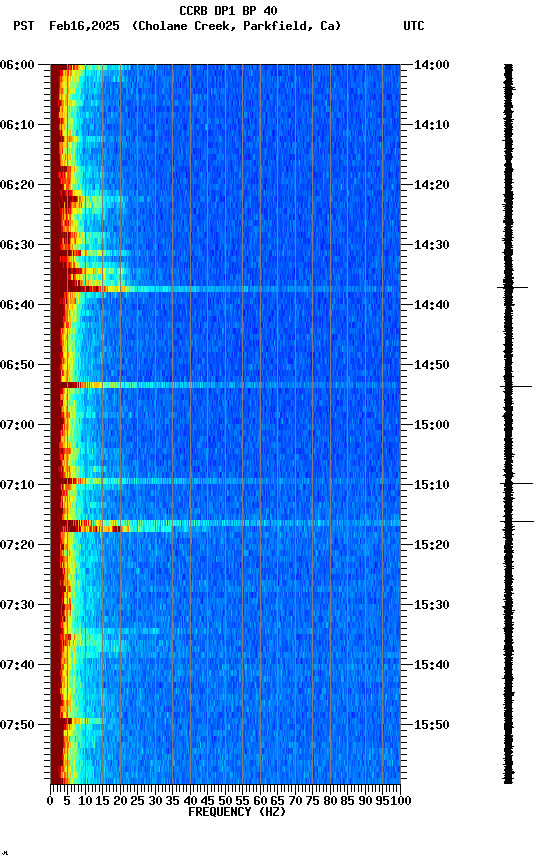Click the frequency axis label '30'
Viewport: 552px width, 864px height.
(x=155, y=801)
